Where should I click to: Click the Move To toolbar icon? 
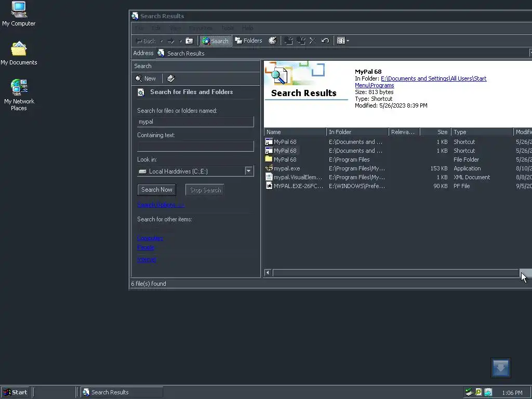point(288,41)
